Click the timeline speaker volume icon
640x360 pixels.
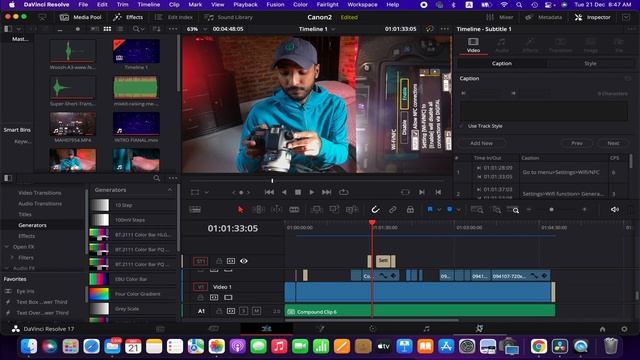(x=615, y=209)
